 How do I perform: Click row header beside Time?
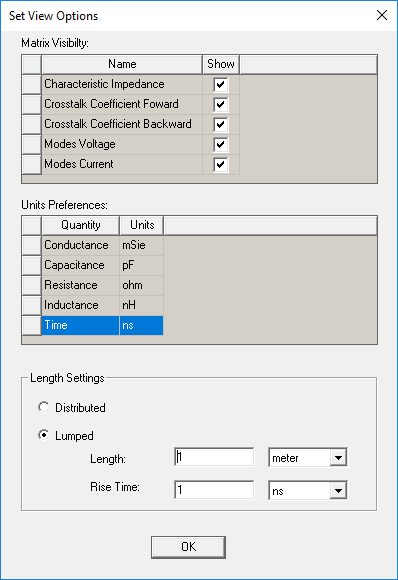pyautogui.click(x=31, y=326)
